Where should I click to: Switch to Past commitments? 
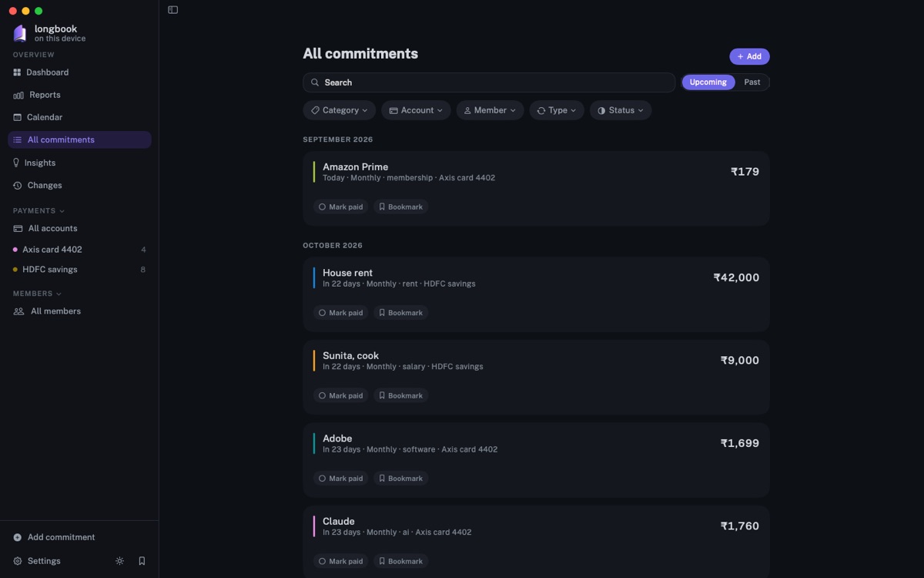752,82
